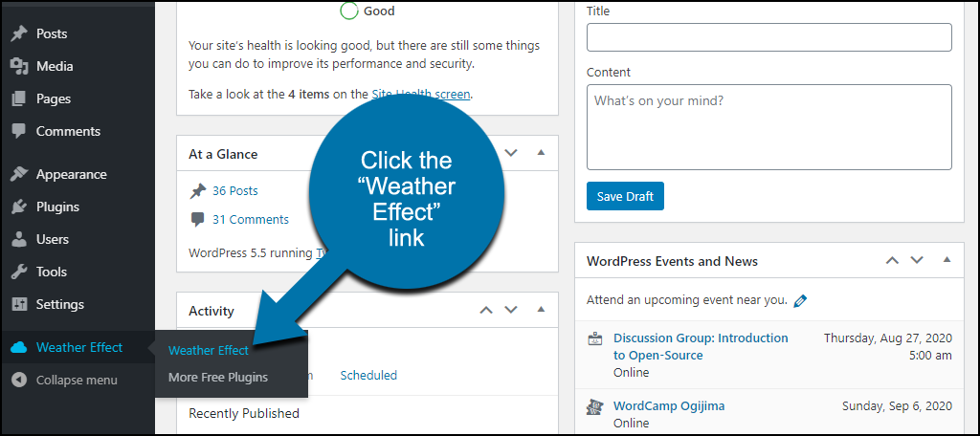This screenshot has height=436, width=980.
Task: Open the Scheduled link in Activity
Action: [x=368, y=375]
